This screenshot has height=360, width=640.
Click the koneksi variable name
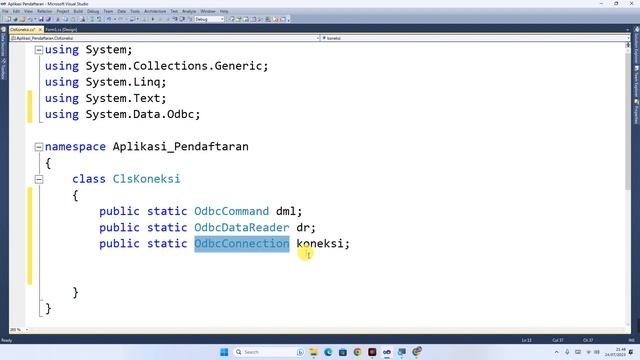[320, 244]
